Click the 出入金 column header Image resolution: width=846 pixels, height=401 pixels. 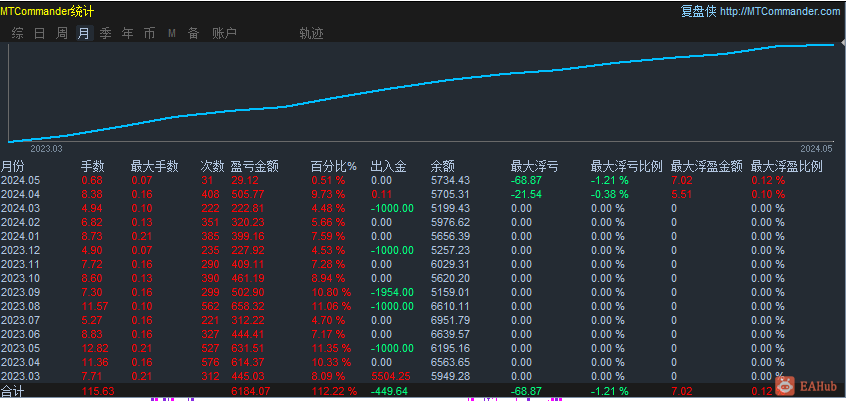388,166
